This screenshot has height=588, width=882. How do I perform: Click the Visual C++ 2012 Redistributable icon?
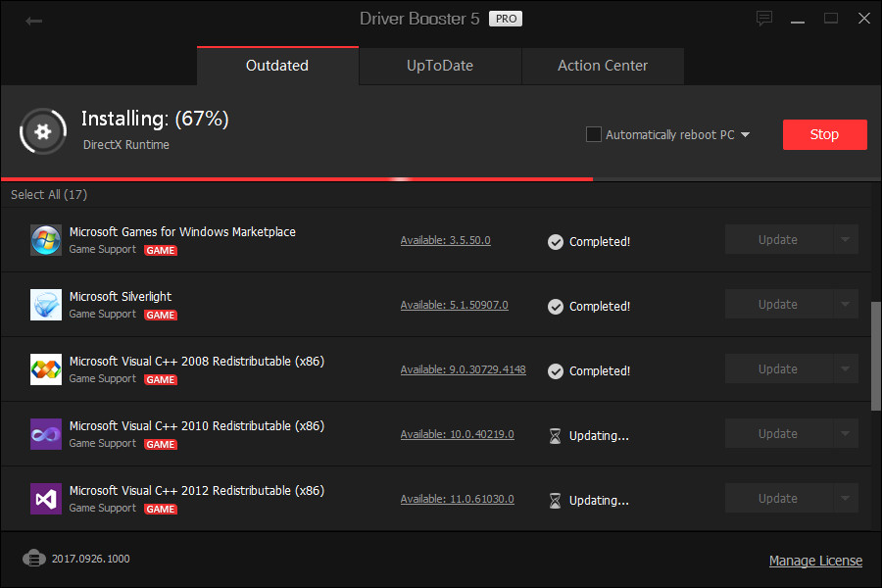click(x=45, y=498)
